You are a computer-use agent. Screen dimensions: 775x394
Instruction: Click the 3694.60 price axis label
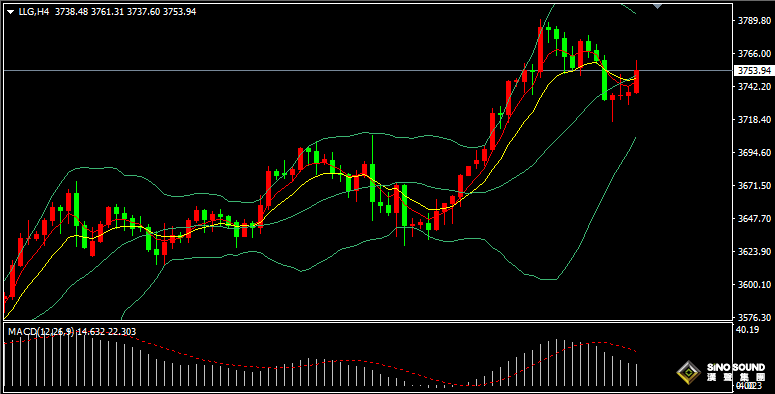pyautogui.click(x=754, y=153)
